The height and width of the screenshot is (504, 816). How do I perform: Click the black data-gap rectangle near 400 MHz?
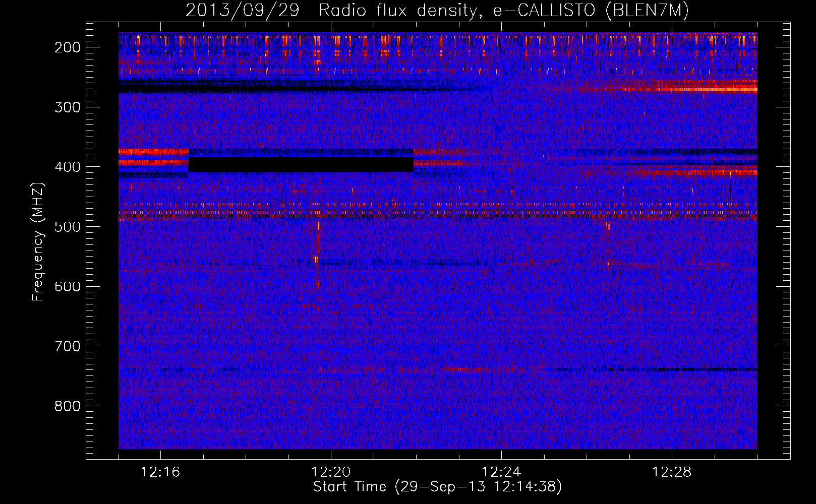pyautogui.click(x=301, y=165)
